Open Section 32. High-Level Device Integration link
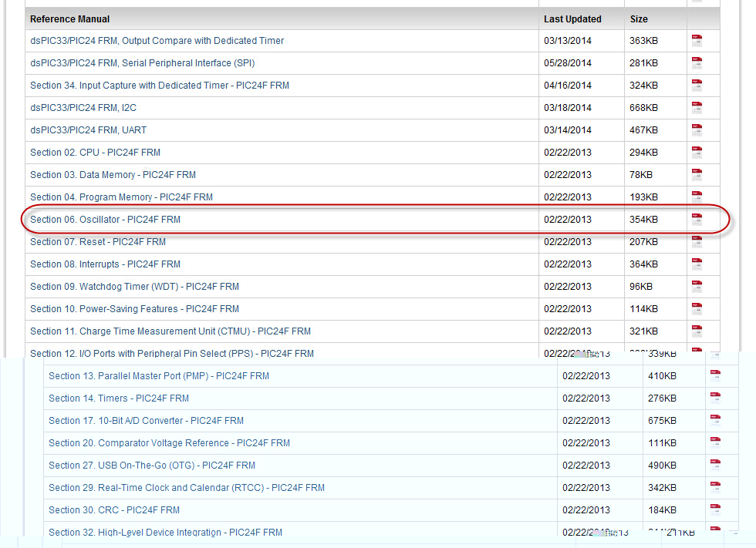 [165, 532]
